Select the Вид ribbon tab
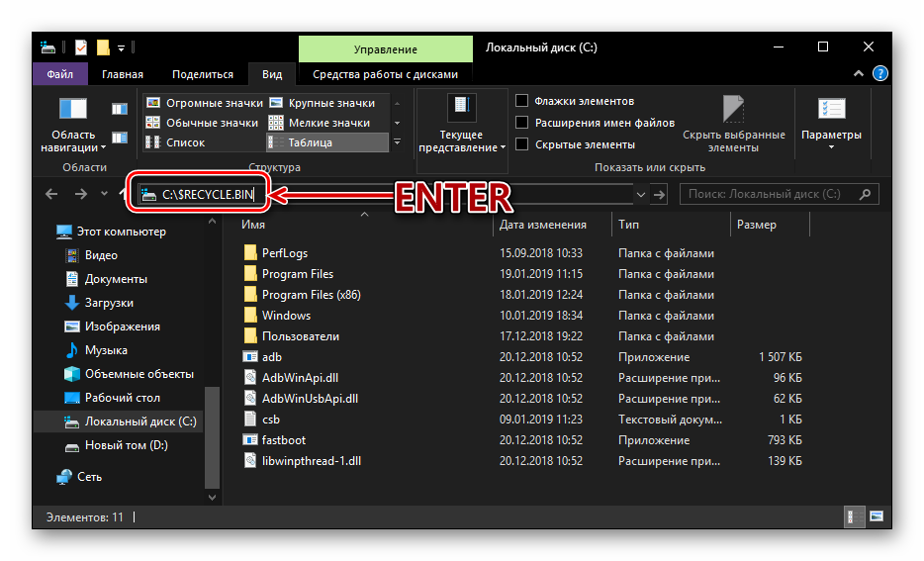 272,74
